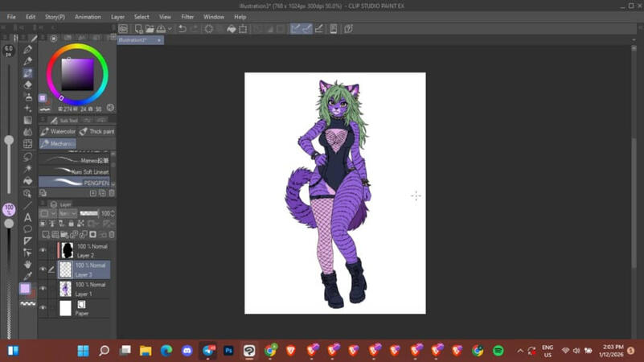Image resolution: width=644 pixels, height=362 pixels.
Task: Select the Fill bucket tool in toolbox
Action: click(27, 181)
